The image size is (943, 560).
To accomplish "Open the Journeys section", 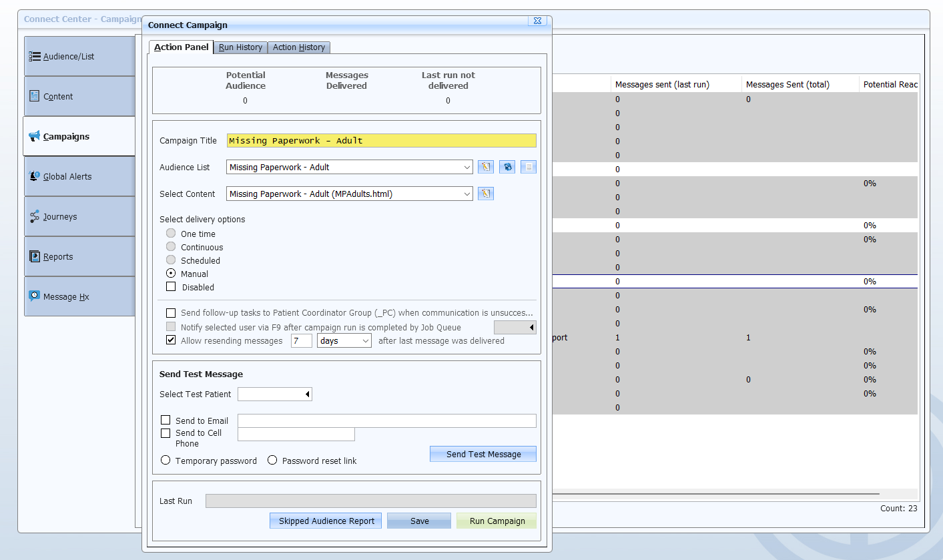I will click(x=79, y=216).
